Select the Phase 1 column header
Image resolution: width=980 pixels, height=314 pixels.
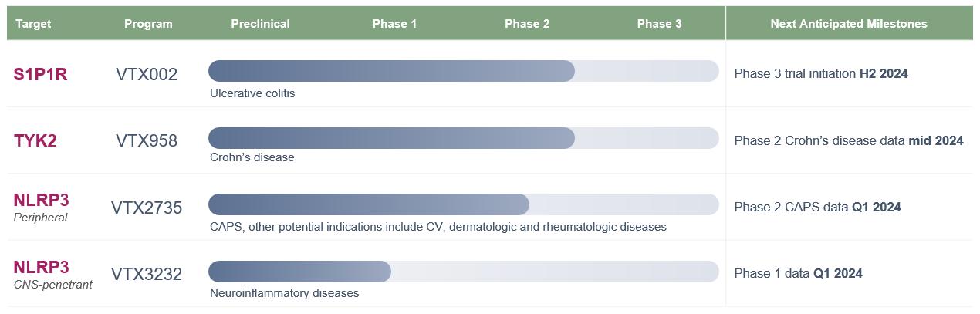pos(394,24)
